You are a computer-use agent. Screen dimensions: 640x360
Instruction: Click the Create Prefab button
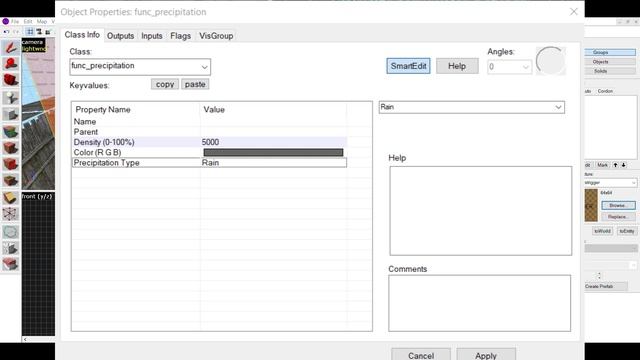tap(606, 286)
